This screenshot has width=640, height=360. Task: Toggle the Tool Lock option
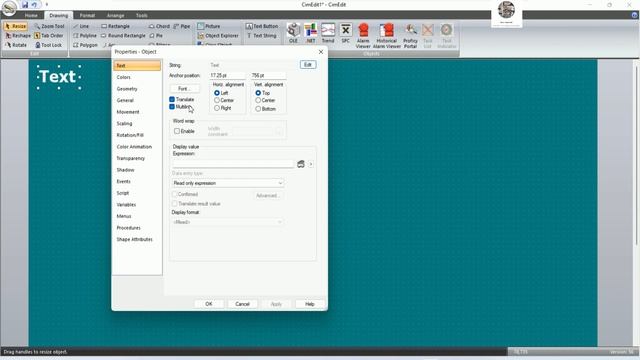coord(48,45)
